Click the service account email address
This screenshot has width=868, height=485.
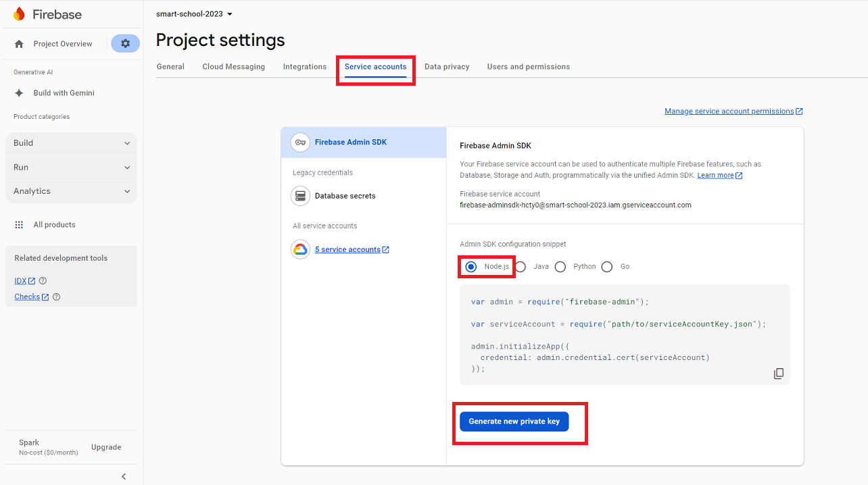[x=575, y=205]
